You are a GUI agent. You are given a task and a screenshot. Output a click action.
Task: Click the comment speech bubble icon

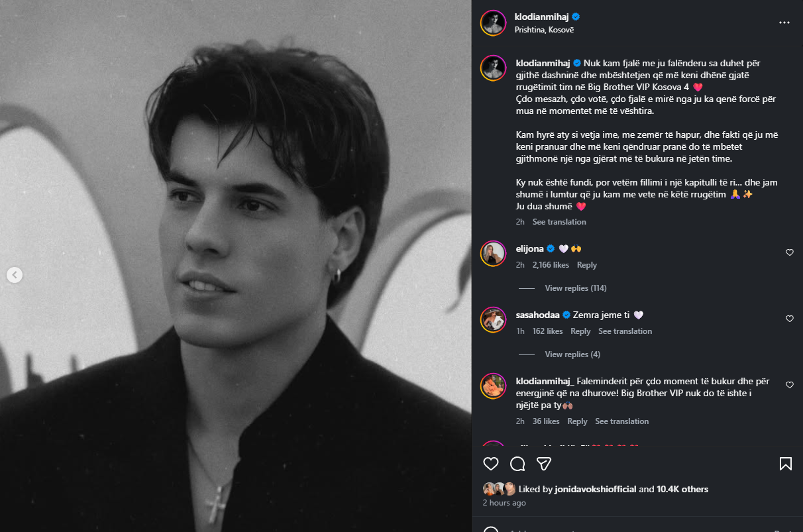[517, 464]
